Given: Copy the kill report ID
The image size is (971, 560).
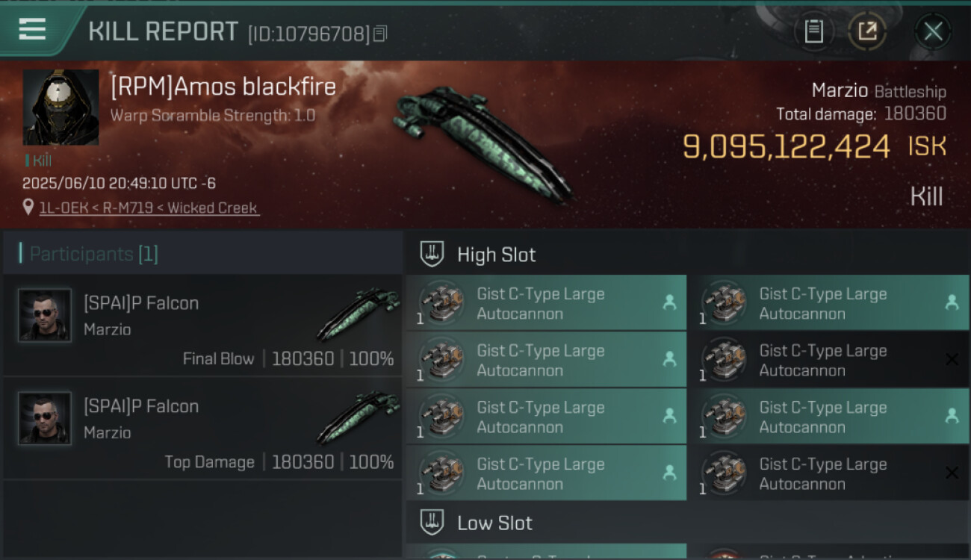Looking at the screenshot, I should [380, 34].
